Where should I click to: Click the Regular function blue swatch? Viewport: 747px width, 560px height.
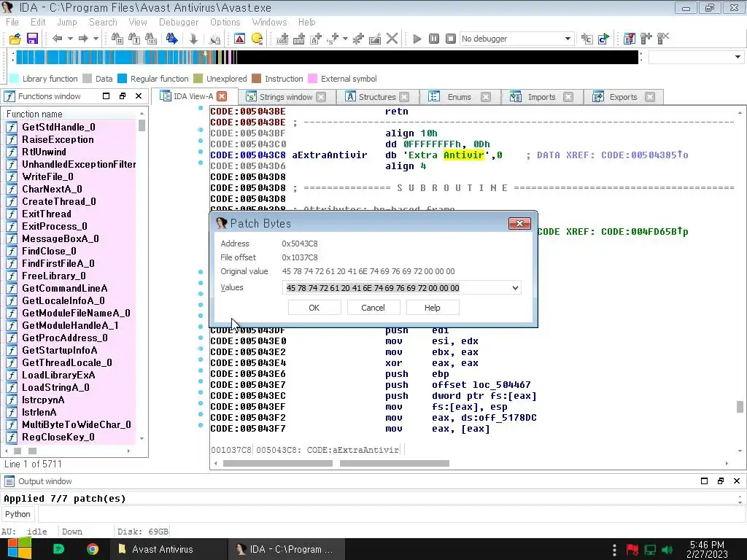pyautogui.click(x=123, y=79)
